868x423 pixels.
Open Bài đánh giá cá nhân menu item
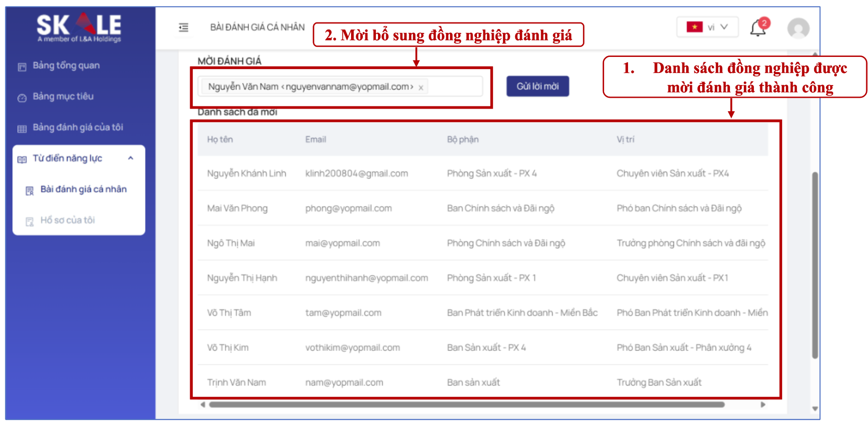point(83,189)
